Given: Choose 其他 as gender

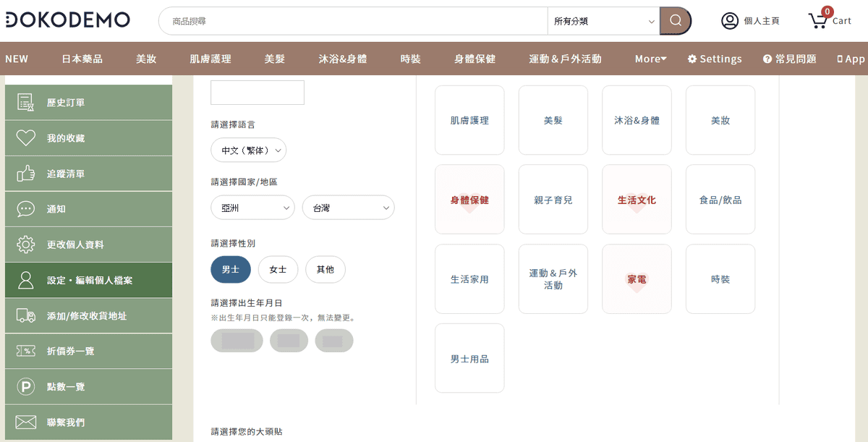Looking at the screenshot, I should 325,269.
